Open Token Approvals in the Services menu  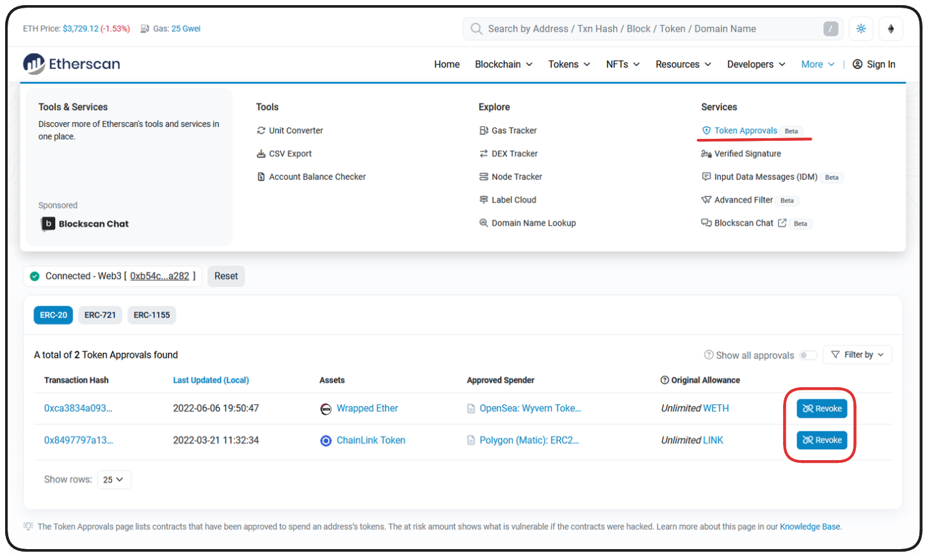tap(745, 131)
